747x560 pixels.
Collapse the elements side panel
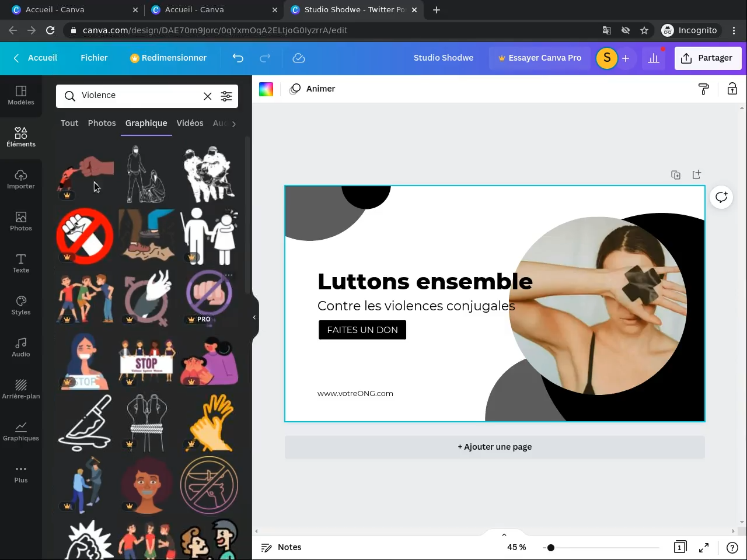tap(254, 317)
